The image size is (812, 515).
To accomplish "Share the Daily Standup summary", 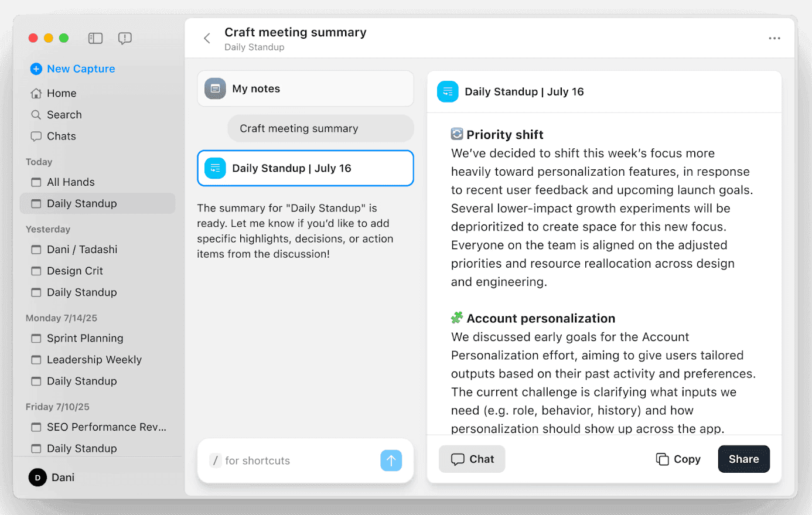I will tap(743, 459).
